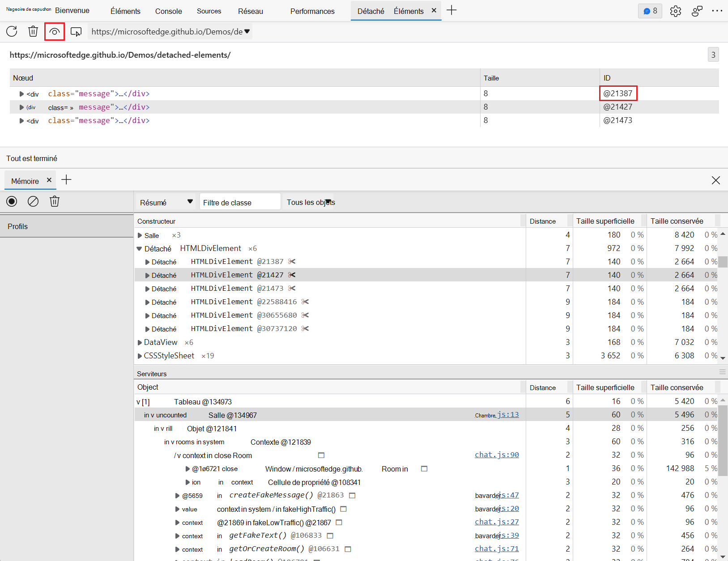Viewport: 728px width, 561px height.
Task: Add a new tool tab with plus icon
Action: [x=451, y=10]
